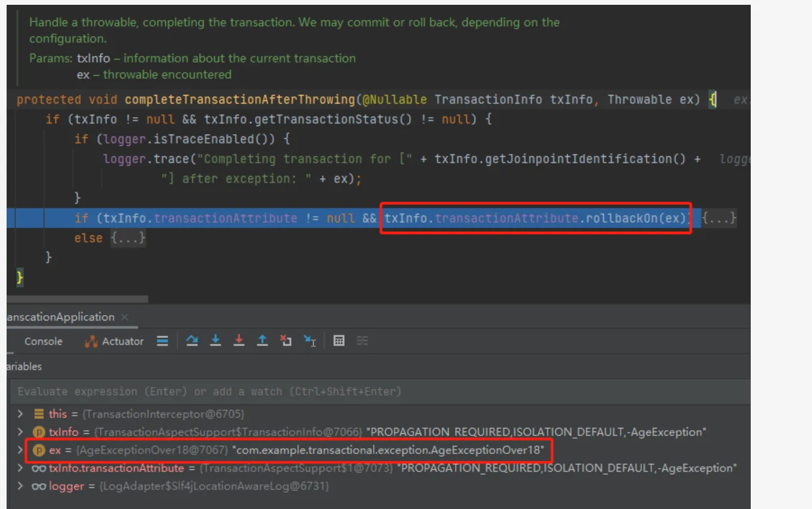Click the completeTransactionAfterThrowing method name
This screenshot has width=812, height=509.
coord(240,100)
